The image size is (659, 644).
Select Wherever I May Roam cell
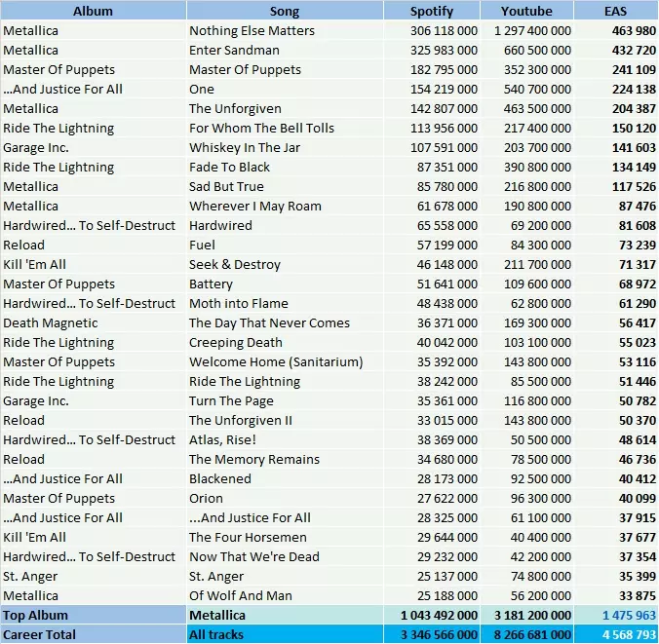285,206
